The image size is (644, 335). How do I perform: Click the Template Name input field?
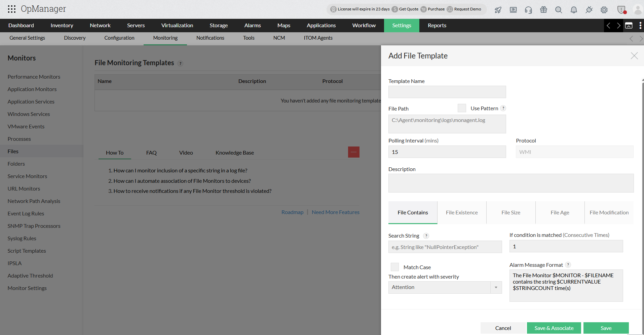[x=447, y=92]
